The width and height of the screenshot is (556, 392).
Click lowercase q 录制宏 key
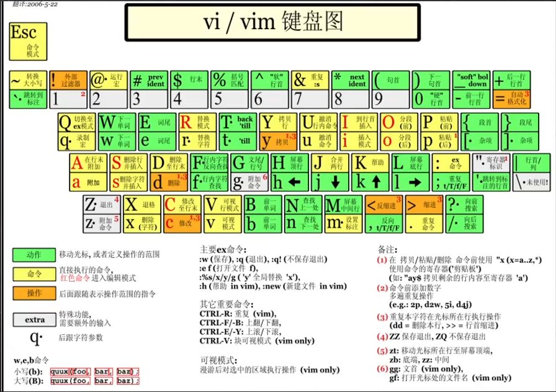pyautogui.click(x=76, y=141)
